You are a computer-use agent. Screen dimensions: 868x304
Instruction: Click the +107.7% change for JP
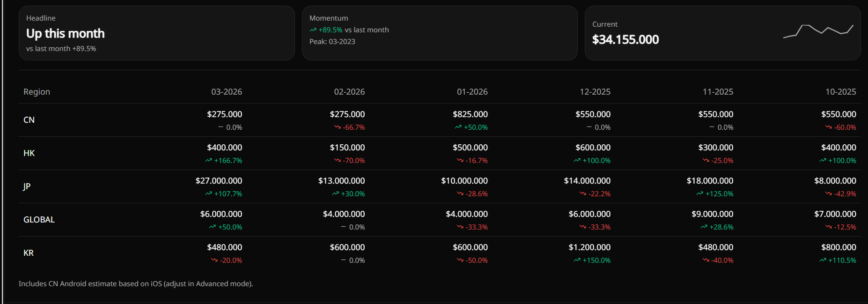pyautogui.click(x=228, y=194)
